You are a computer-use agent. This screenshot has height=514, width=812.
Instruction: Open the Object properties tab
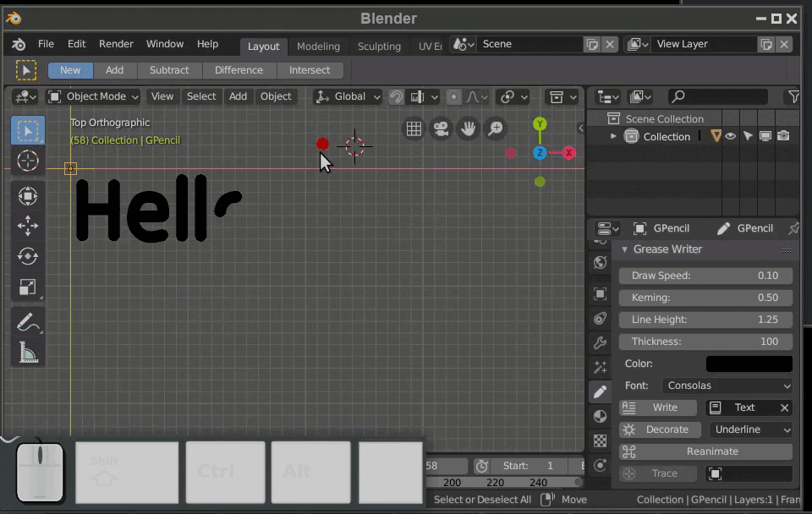pyautogui.click(x=600, y=293)
